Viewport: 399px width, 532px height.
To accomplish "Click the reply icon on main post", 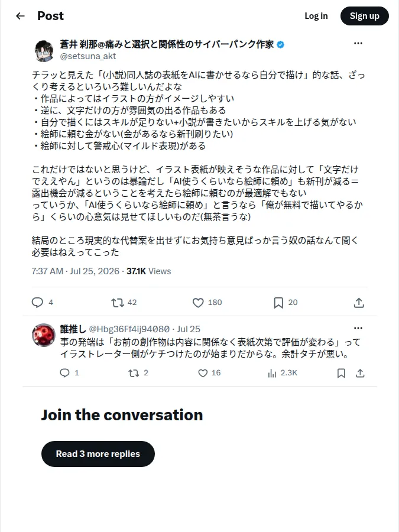I will tap(37, 302).
